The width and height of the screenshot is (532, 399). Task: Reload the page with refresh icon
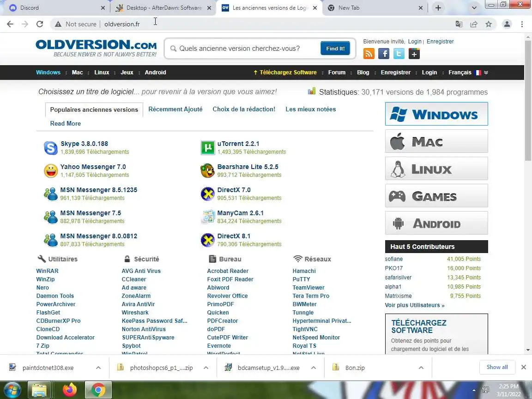40,24
